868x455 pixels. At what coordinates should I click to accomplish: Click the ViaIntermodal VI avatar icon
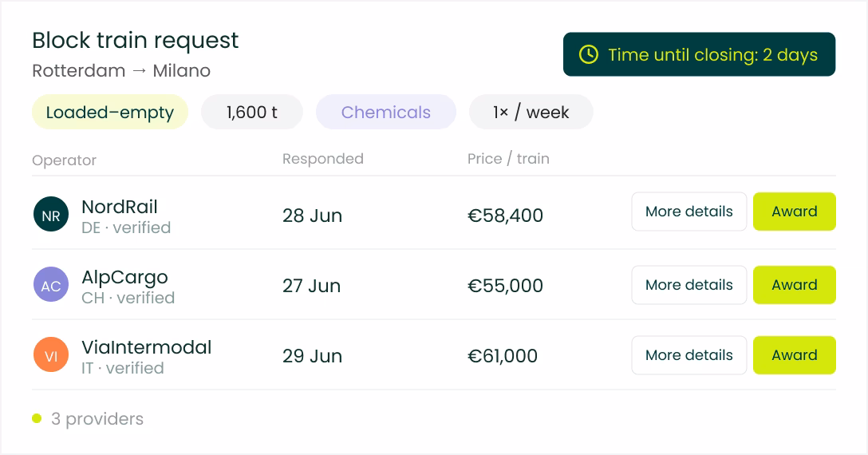(51, 354)
